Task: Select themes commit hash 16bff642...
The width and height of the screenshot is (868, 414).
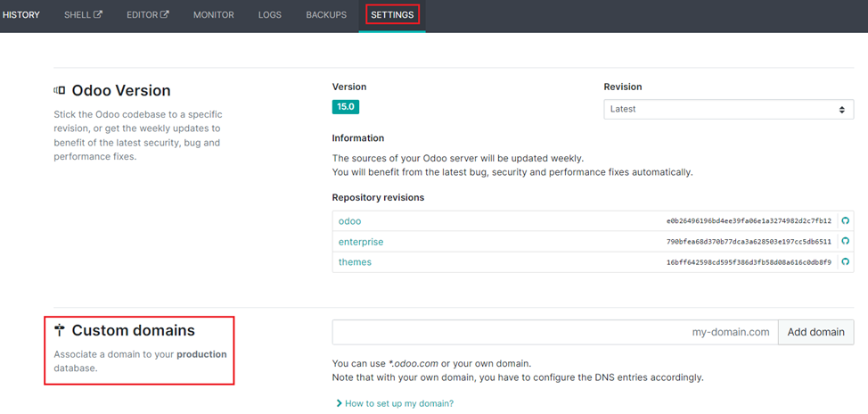Action: tap(749, 262)
